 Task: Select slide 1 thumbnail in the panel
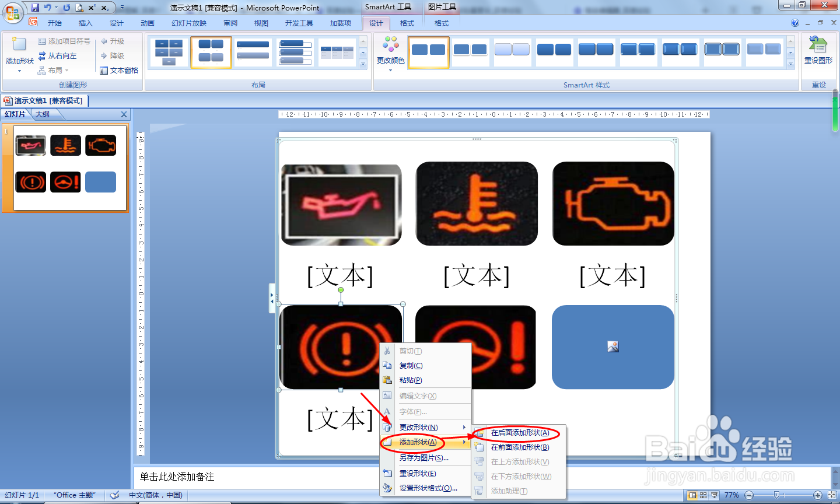tap(70, 168)
